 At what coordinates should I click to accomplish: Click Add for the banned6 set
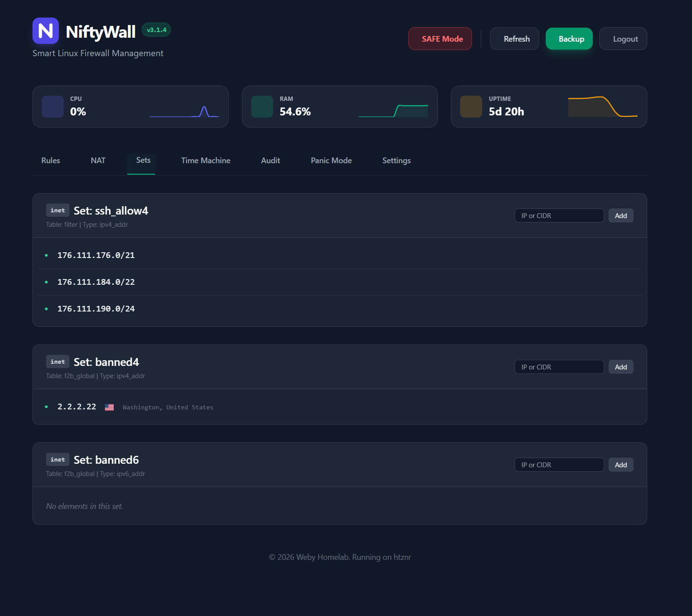621,465
